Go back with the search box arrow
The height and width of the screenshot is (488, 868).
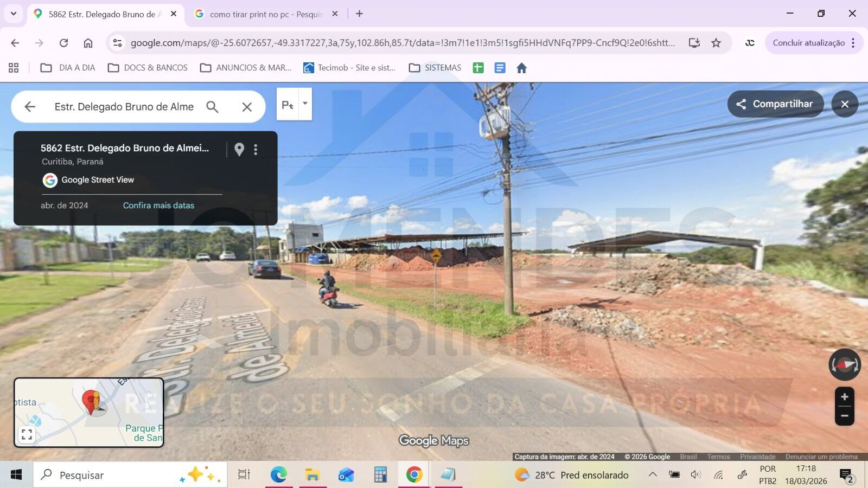tap(30, 107)
